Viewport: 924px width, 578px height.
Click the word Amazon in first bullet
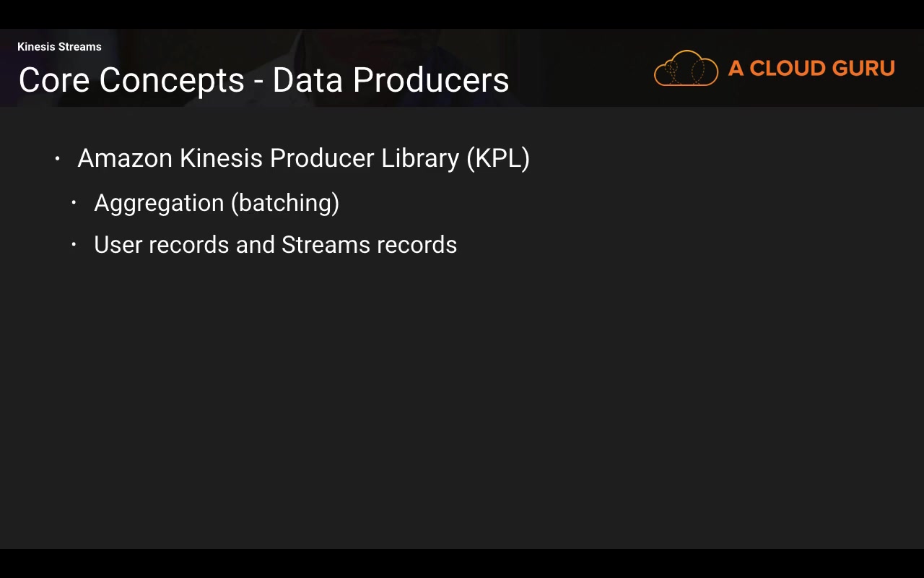coord(125,158)
